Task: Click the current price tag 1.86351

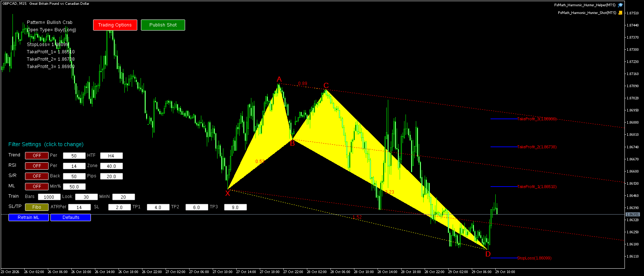Action: [633, 214]
